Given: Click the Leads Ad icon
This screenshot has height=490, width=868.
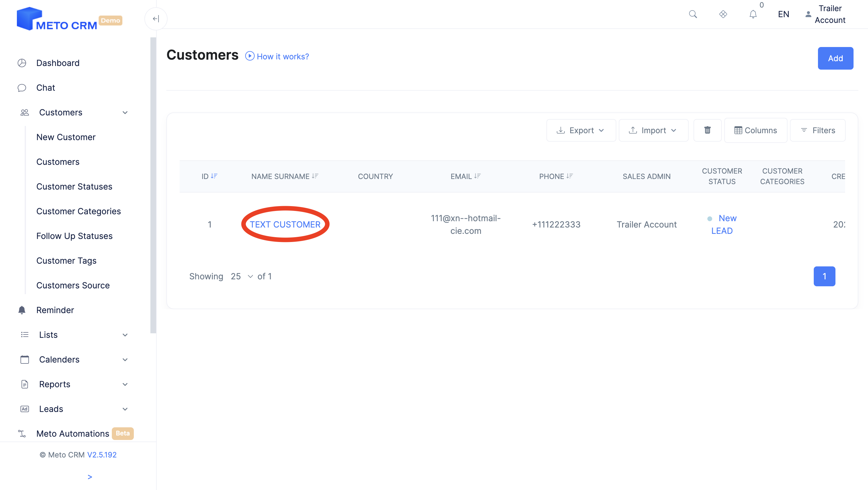Looking at the screenshot, I should (25, 409).
